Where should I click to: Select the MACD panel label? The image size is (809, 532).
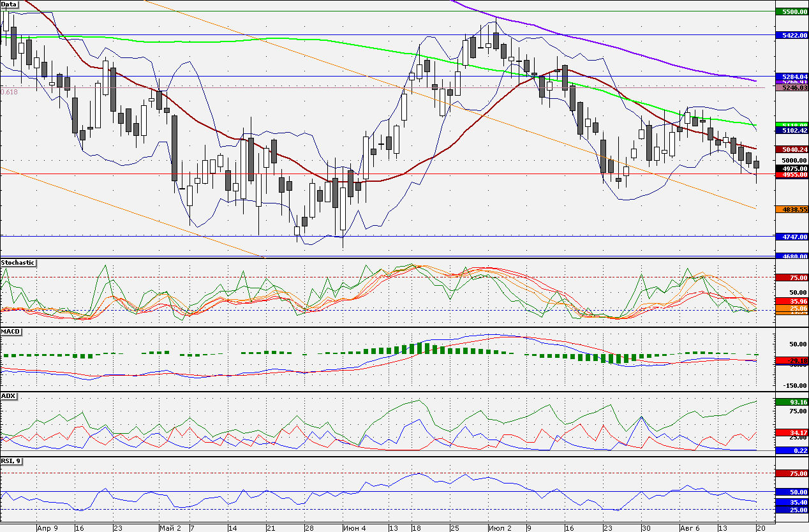pos(10,331)
